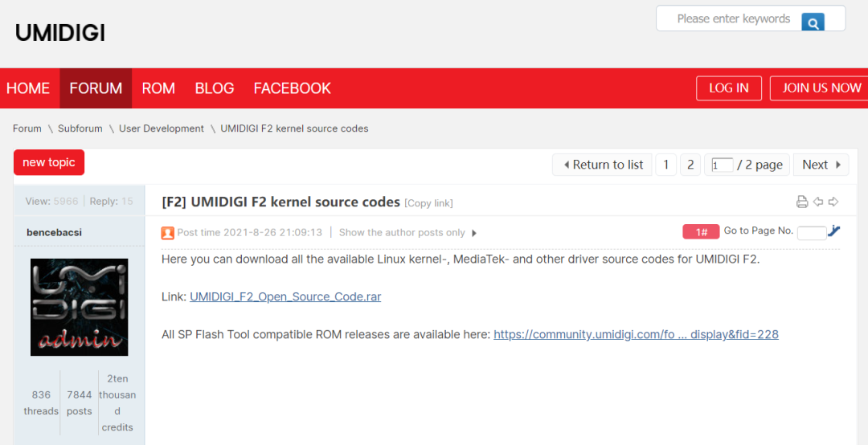Click the 836 threads stat

41,403
